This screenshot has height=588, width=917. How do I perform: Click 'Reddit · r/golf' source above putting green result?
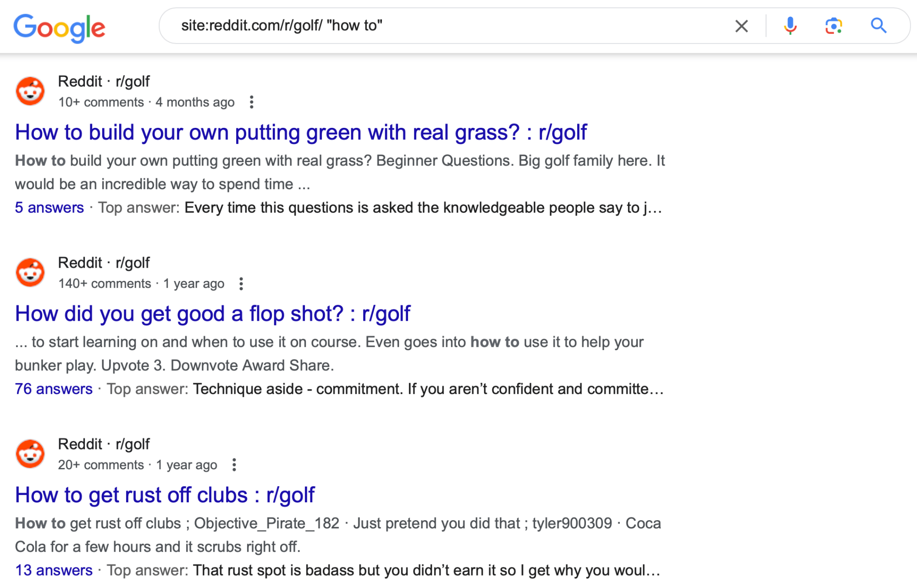point(104,82)
